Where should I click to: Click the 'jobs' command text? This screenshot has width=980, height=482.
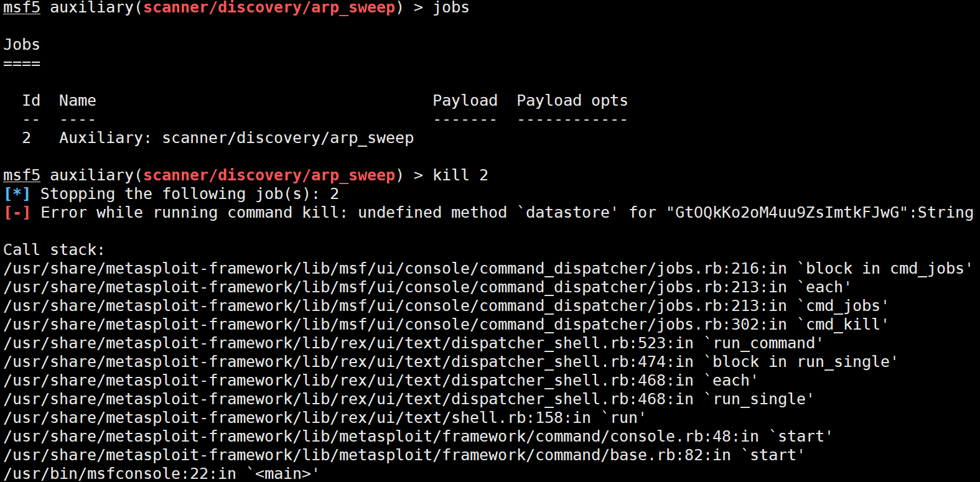[x=451, y=7]
